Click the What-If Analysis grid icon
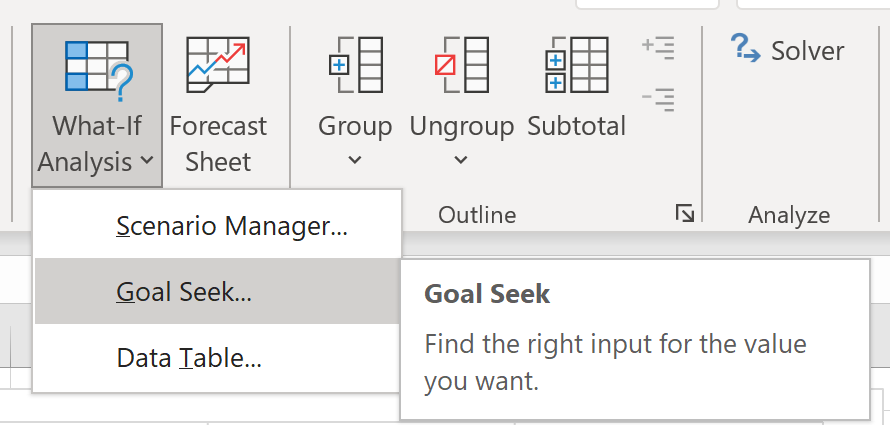This screenshot has height=425, width=890. click(99, 70)
